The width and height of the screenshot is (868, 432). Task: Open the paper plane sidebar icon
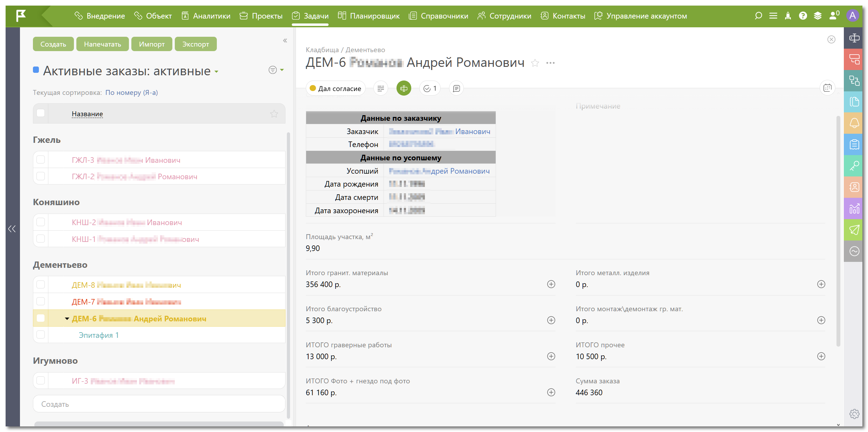click(854, 230)
